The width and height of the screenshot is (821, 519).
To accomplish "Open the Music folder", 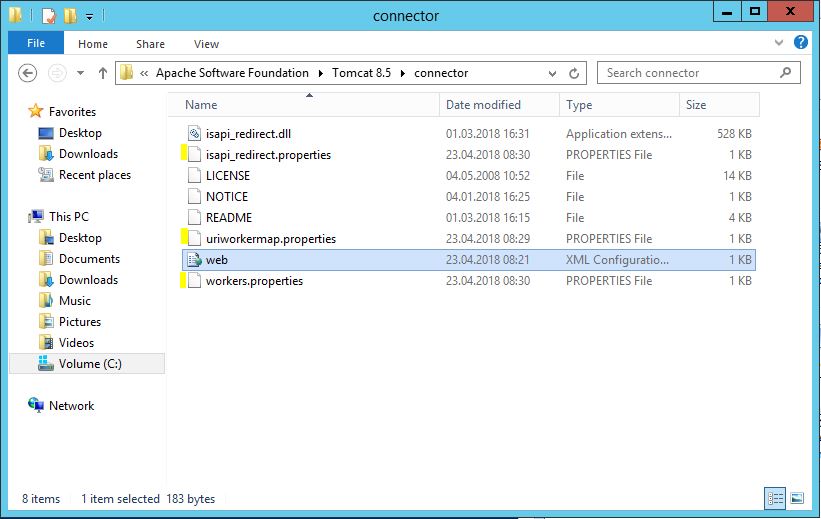I will (x=74, y=301).
